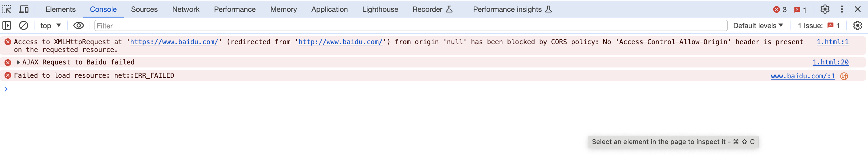
Task: Click the 1 Issue button
Action: click(x=818, y=26)
